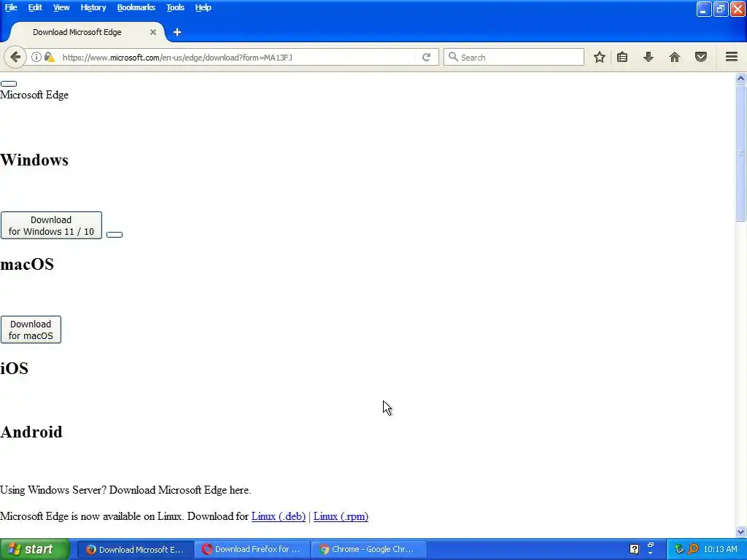Click the iOS heading text
Screen dimensions: 747x560
tap(15, 368)
